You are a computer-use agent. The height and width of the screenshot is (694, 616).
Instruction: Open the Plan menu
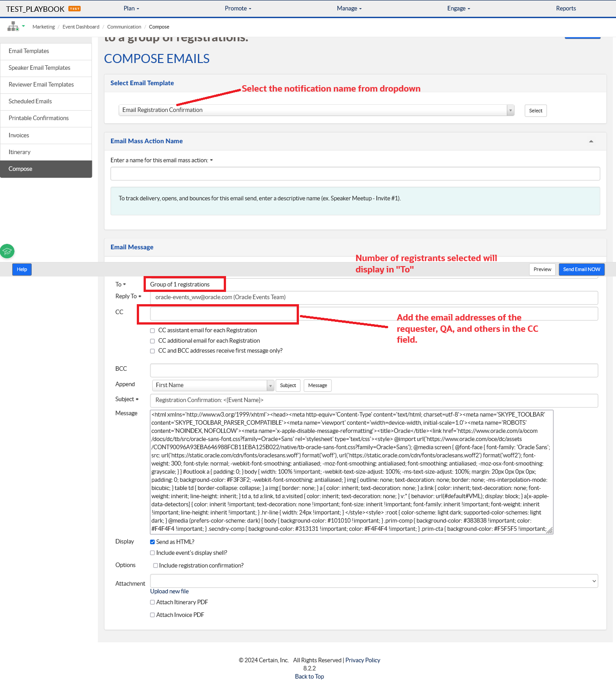pos(131,9)
